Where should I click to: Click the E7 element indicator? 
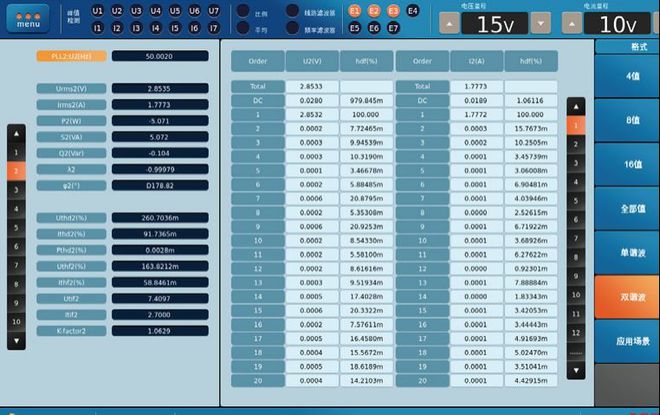(x=393, y=28)
